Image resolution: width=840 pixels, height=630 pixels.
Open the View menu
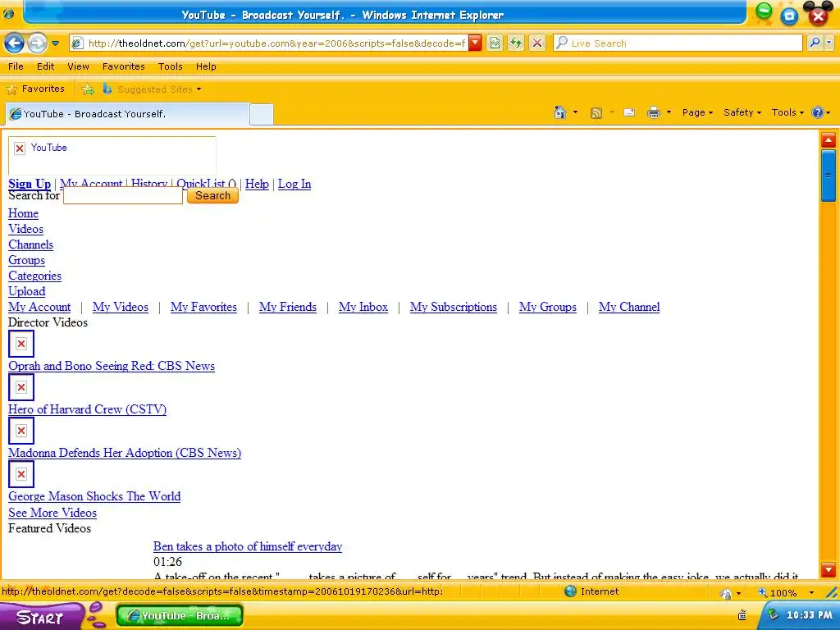78,66
